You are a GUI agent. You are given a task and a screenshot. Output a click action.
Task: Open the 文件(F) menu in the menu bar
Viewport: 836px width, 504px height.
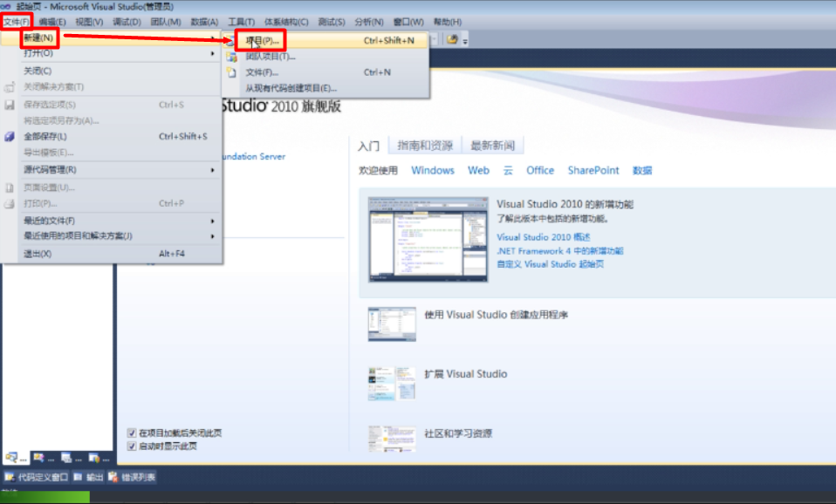16,22
